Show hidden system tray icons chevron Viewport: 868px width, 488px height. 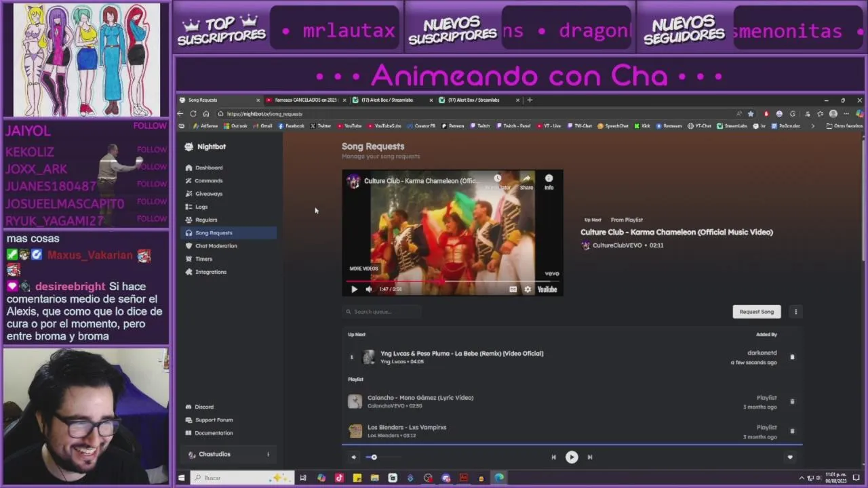(x=801, y=478)
